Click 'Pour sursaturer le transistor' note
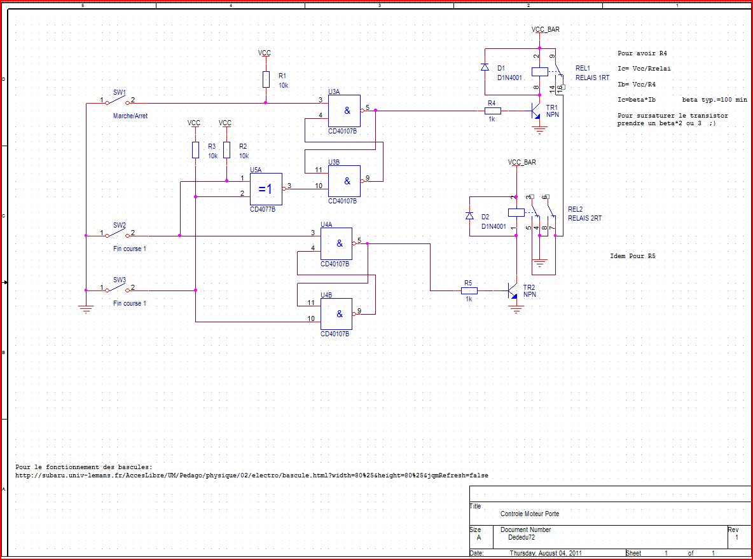Image resolution: width=753 pixels, height=560 pixels. point(672,116)
